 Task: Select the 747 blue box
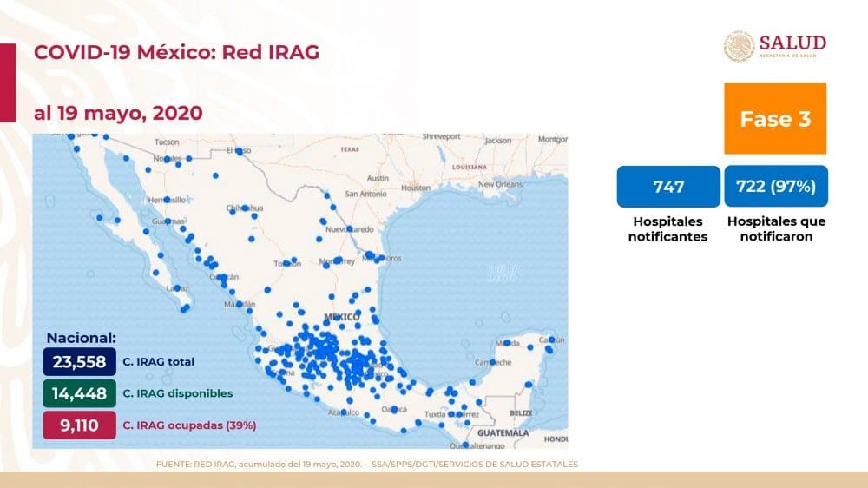[668, 186]
